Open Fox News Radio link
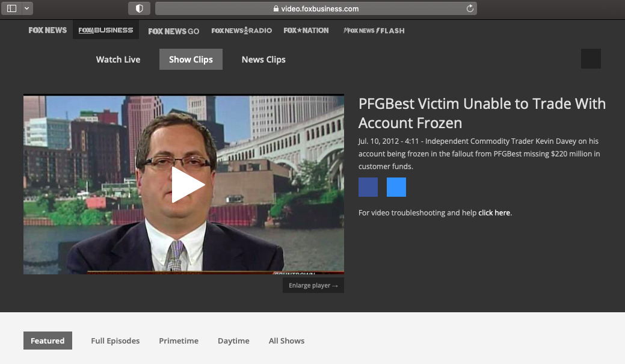 242,30
